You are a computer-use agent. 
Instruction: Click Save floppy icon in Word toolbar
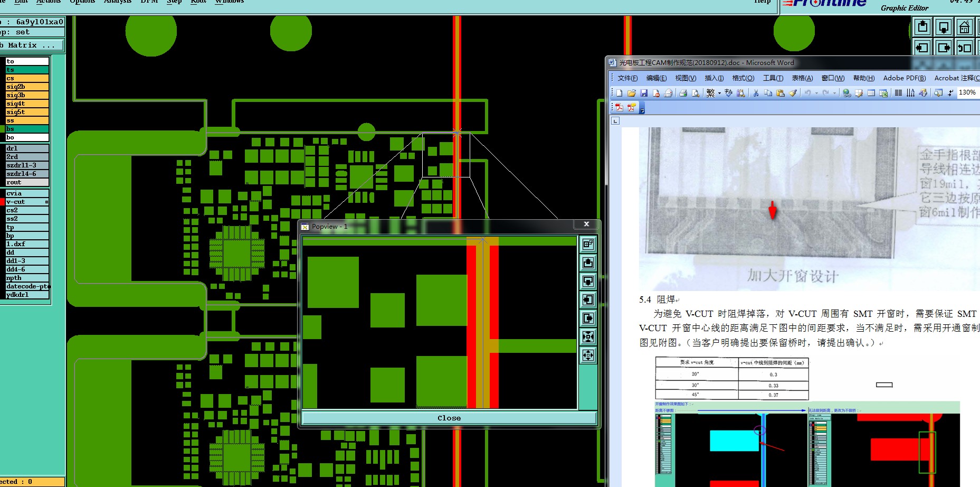coord(644,93)
